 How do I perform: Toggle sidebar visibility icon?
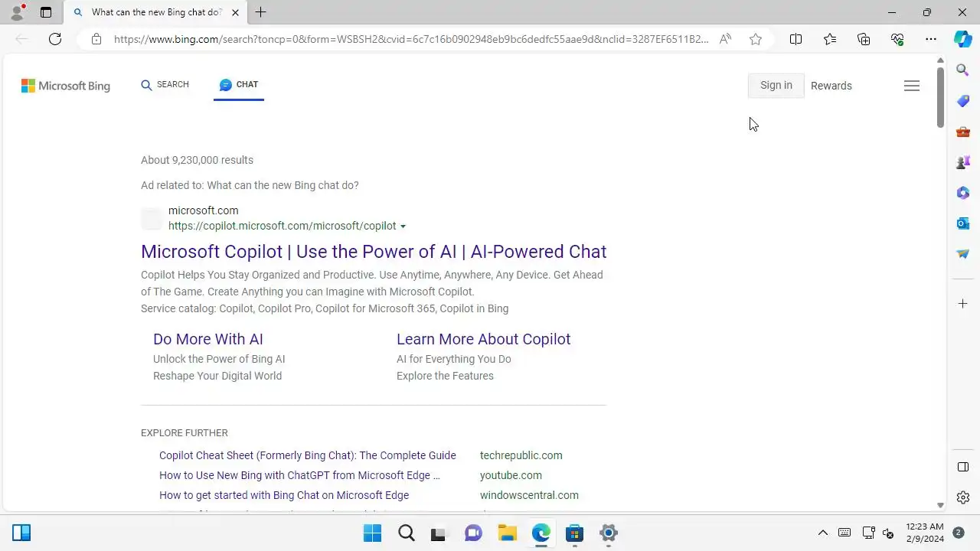pyautogui.click(x=963, y=467)
